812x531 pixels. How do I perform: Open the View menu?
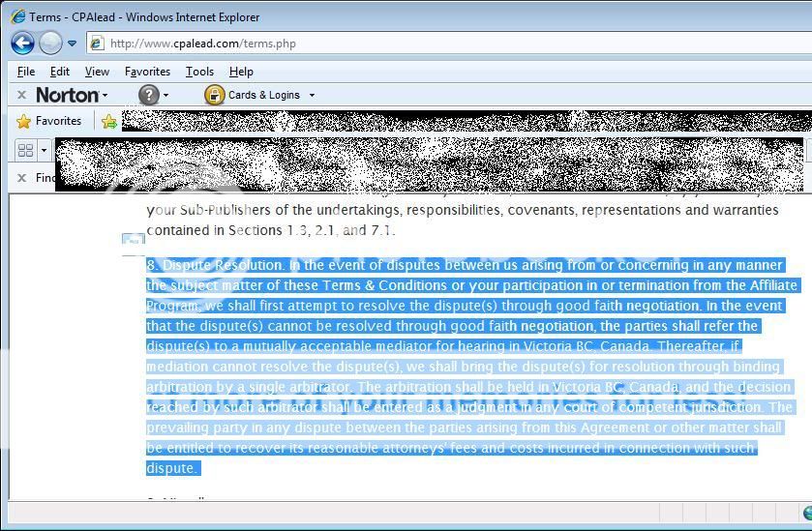pyautogui.click(x=97, y=72)
